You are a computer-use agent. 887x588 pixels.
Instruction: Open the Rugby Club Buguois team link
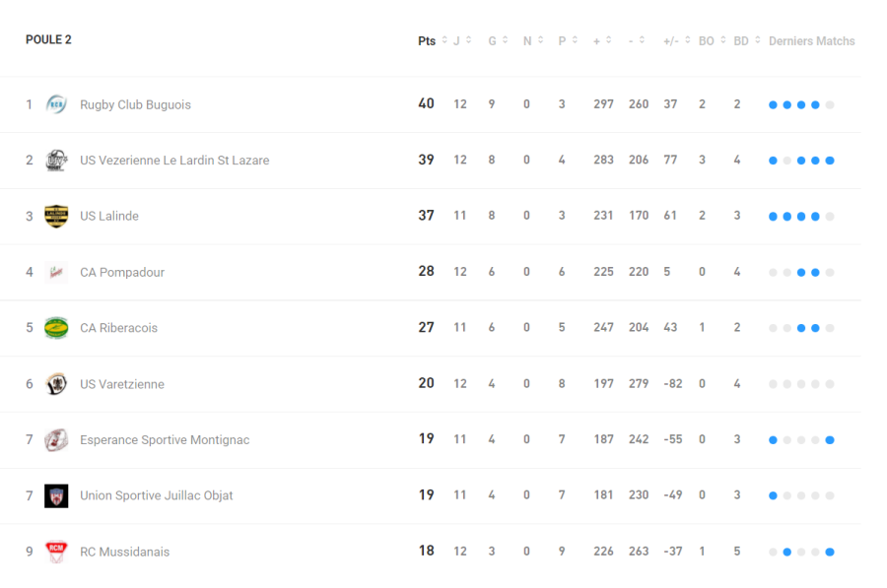(135, 104)
